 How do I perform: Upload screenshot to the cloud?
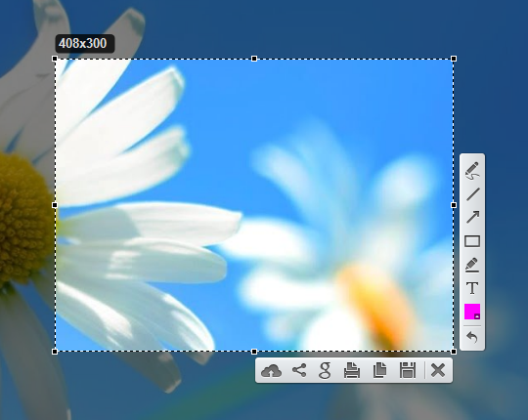[271, 370]
